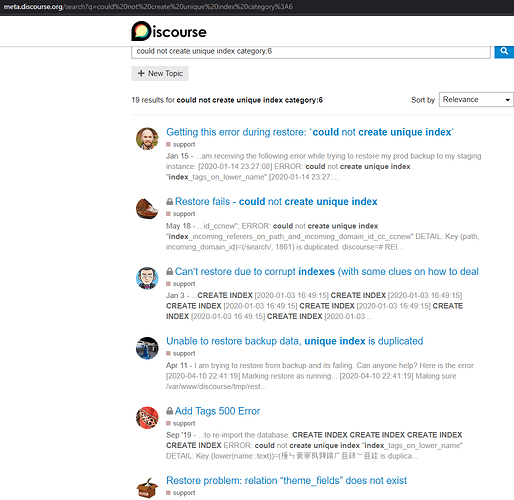The height and width of the screenshot is (500, 514).
Task: Open 'Restore fails - could not create unique index'
Action: click(276, 201)
